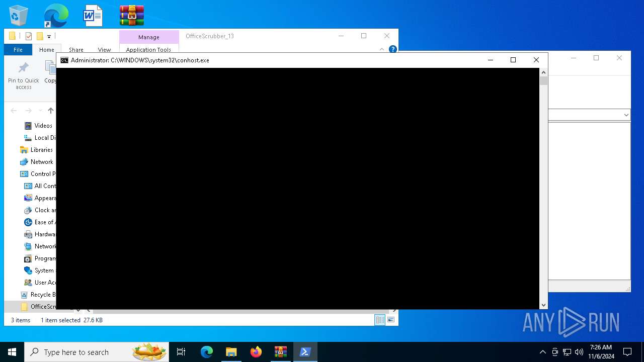The width and height of the screenshot is (644, 362).
Task: Select User Accounts entry
Action: point(40,283)
